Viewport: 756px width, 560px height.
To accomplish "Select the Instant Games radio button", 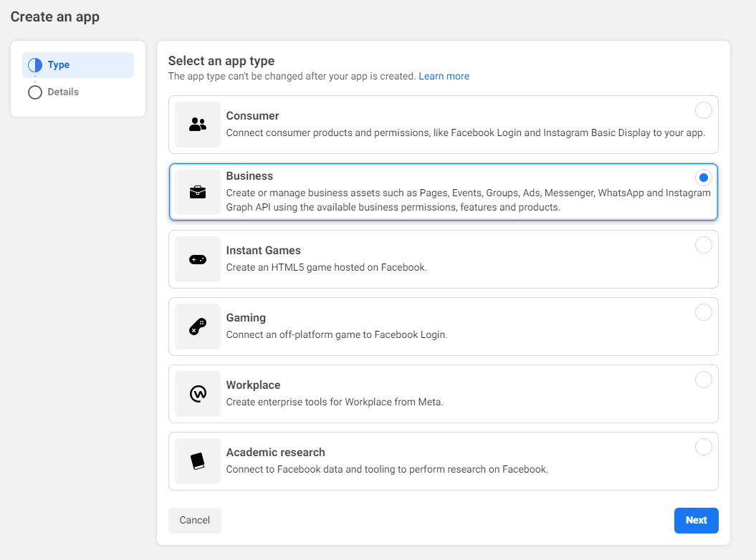I will click(704, 246).
